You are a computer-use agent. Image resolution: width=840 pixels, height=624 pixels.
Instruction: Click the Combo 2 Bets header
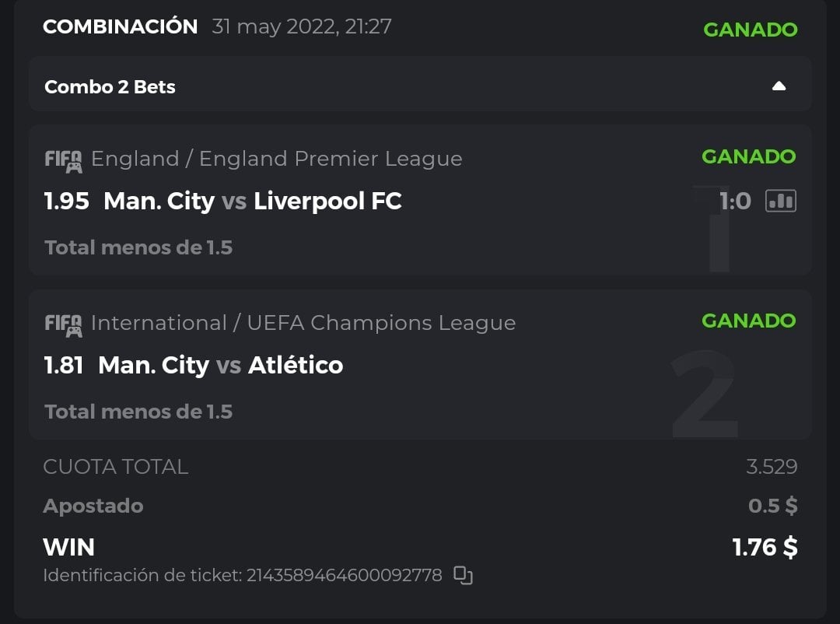(110, 86)
